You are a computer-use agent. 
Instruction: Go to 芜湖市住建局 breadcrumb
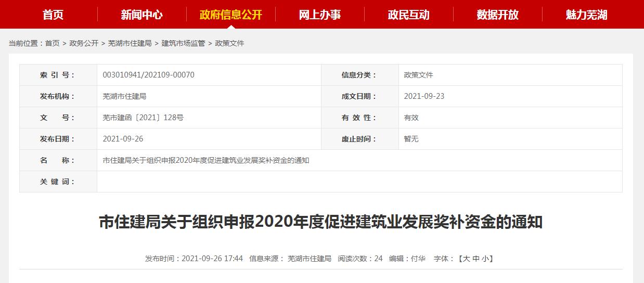coord(130,43)
